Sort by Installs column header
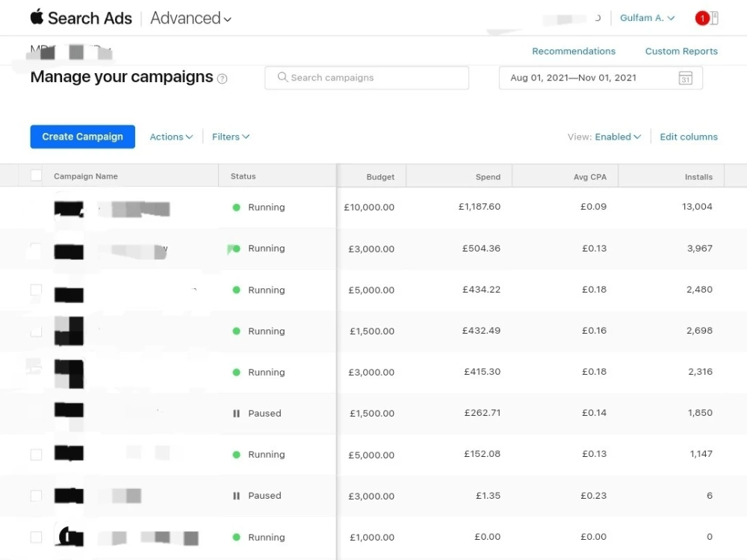The height and width of the screenshot is (560, 747). coord(698,177)
